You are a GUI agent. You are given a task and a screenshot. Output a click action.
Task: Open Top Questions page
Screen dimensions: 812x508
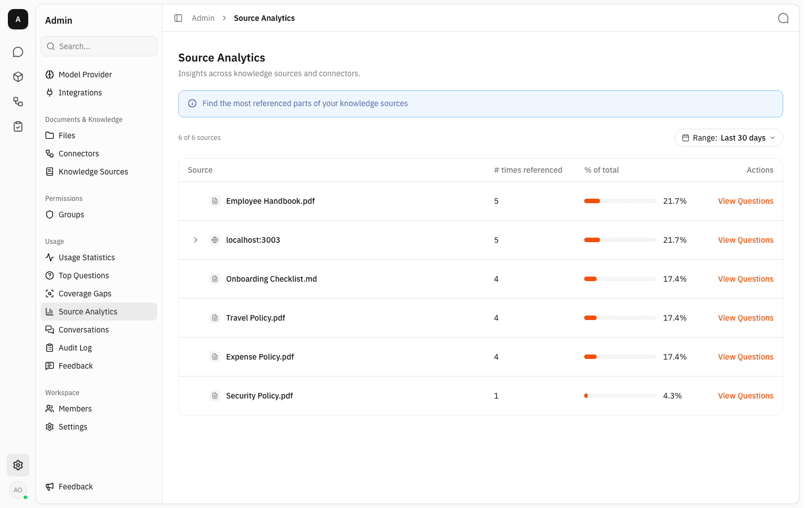click(99, 275)
